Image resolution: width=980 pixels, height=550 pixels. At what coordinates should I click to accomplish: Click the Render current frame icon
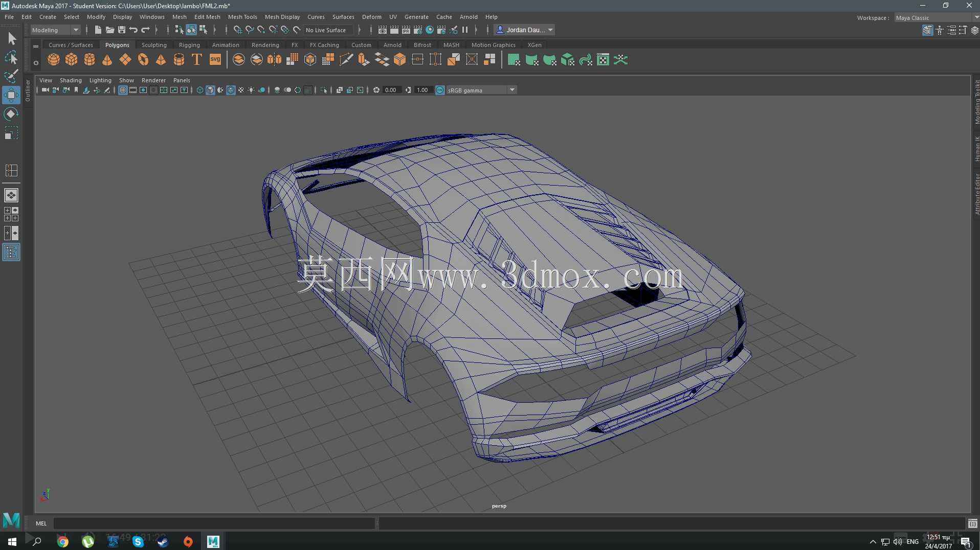(x=394, y=30)
